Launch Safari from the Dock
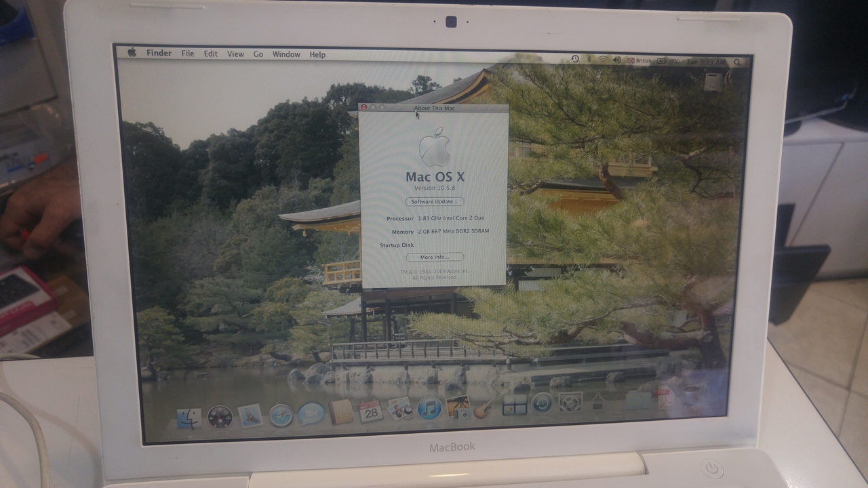Viewport: 868px width, 488px height. click(x=281, y=415)
